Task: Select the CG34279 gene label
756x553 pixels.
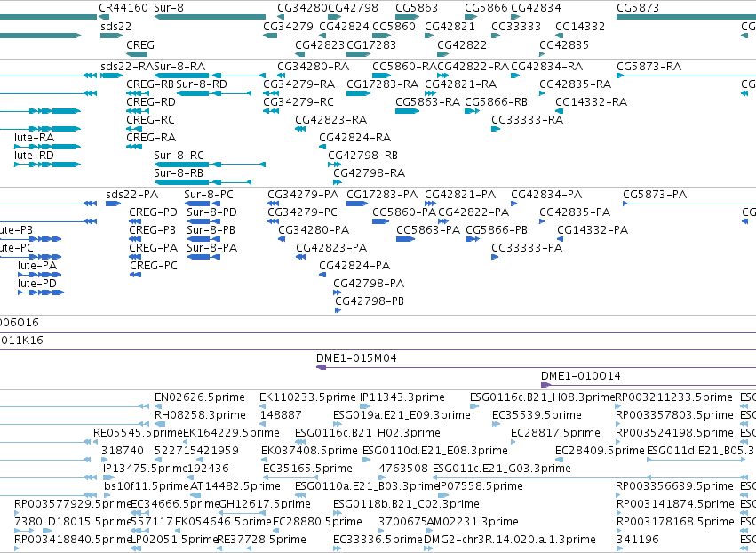Action: tap(288, 26)
